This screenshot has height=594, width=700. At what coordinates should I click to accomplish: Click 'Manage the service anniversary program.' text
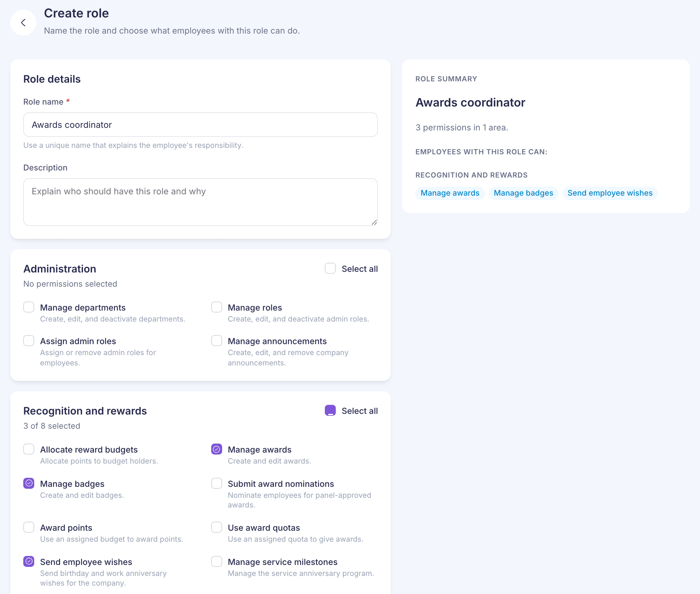tap(301, 573)
